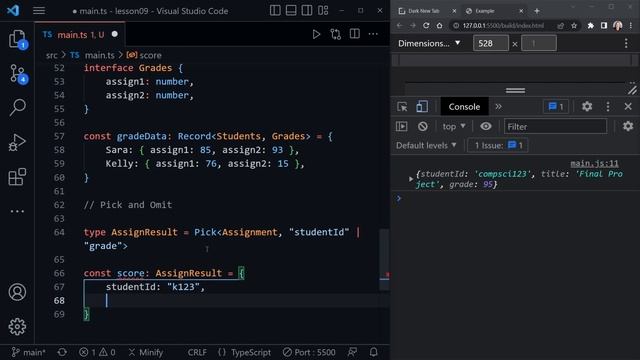Viewport: 640px width, 360px height.
Task: Close the Example browser tab
Action: click(521, 11)
